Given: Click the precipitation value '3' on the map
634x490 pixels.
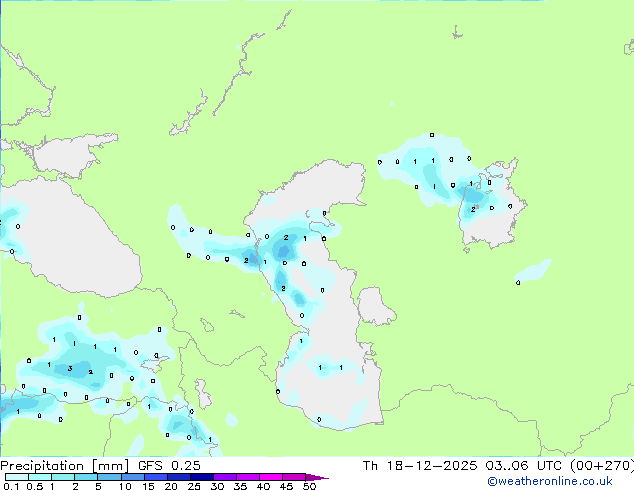Looking at the screenshot, I should (70, 368).
